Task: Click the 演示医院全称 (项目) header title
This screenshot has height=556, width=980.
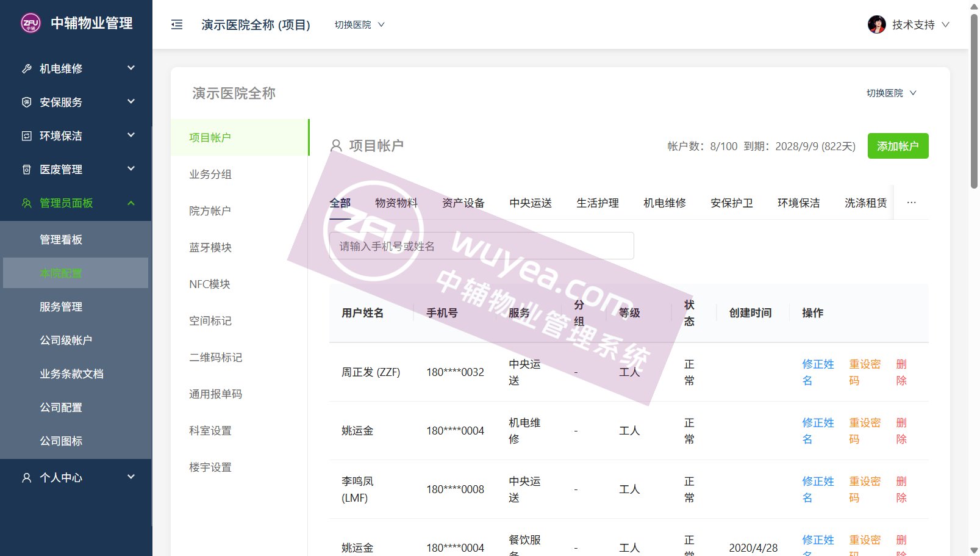Action: pyautogui.click(x=256, y=24)
